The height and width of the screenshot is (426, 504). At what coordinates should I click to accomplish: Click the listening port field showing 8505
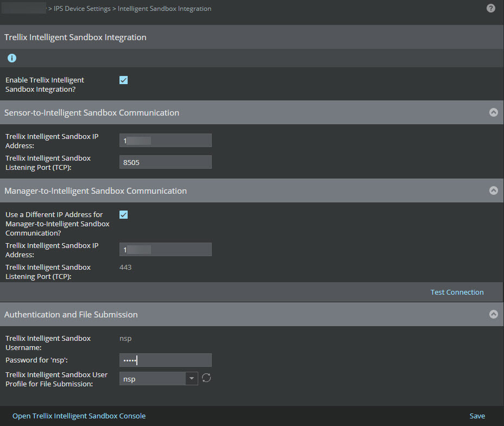point(166,162)
